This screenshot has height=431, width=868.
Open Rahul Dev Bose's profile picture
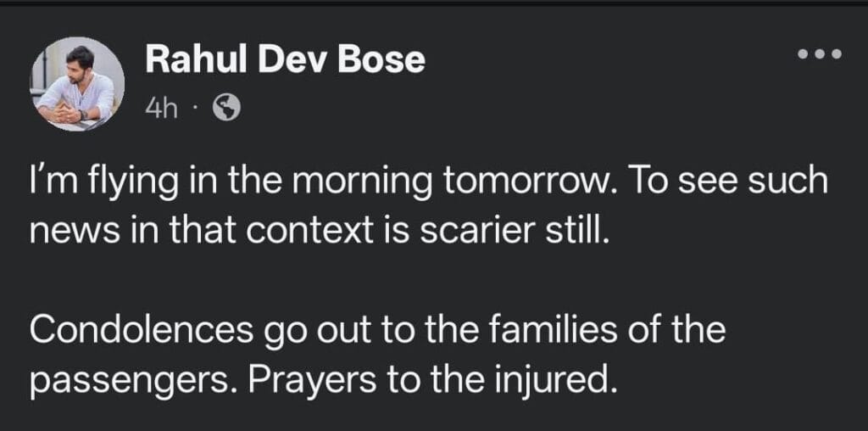pos(79,84)
